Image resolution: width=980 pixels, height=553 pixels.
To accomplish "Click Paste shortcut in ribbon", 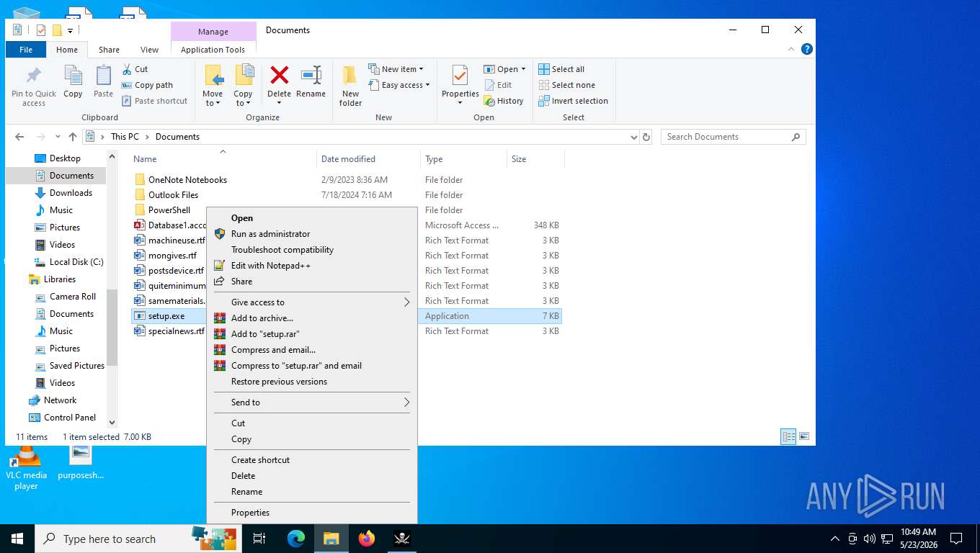I will (154, 101).
